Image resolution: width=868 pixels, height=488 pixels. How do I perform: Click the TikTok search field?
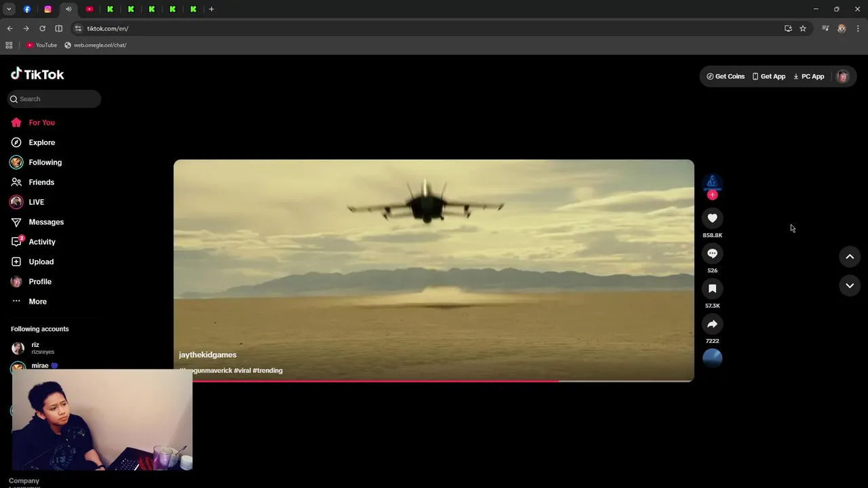pos(54,99)
